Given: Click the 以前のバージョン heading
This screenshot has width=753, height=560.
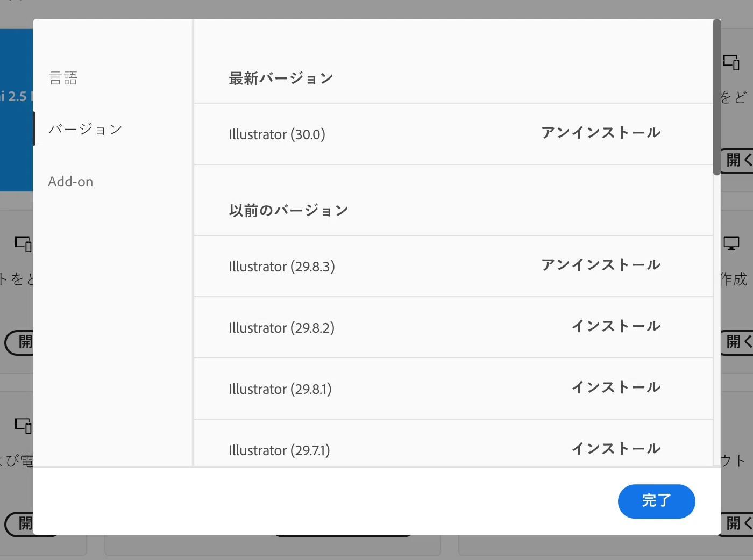Looking at the screenshot, I should 288,211.
